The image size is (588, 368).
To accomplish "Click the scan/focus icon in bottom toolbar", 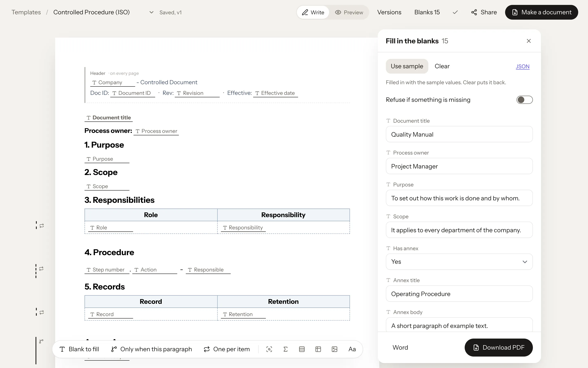I will (269, 349).
